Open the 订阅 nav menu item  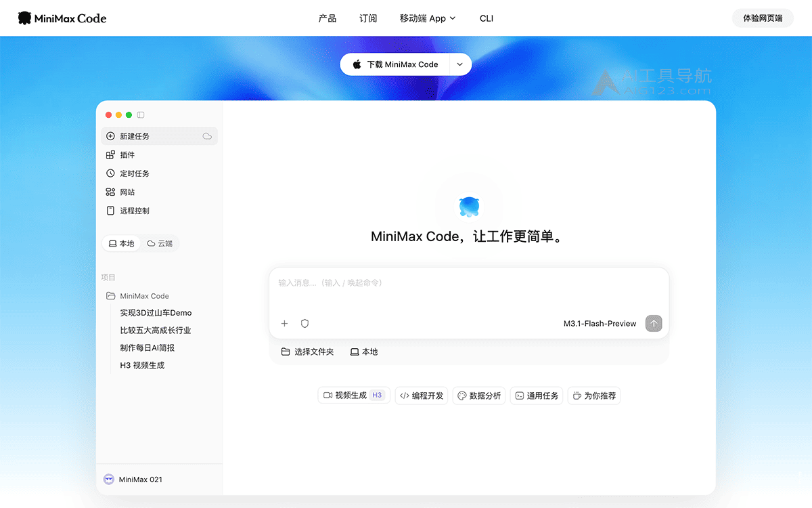coord(368,18)
